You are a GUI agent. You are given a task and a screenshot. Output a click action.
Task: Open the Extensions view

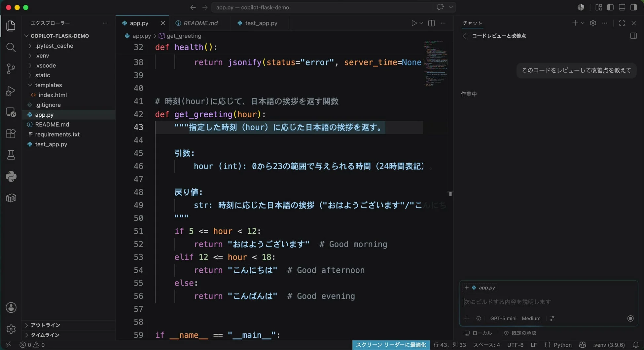coord(11,134)
